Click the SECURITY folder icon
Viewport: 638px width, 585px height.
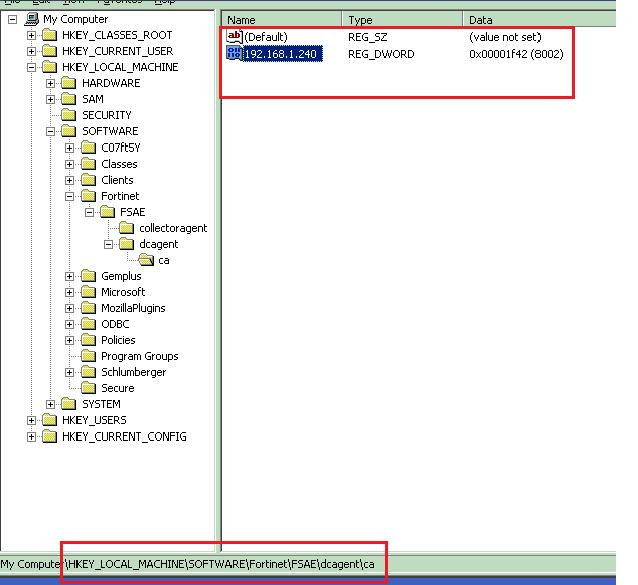coord(69,115)
